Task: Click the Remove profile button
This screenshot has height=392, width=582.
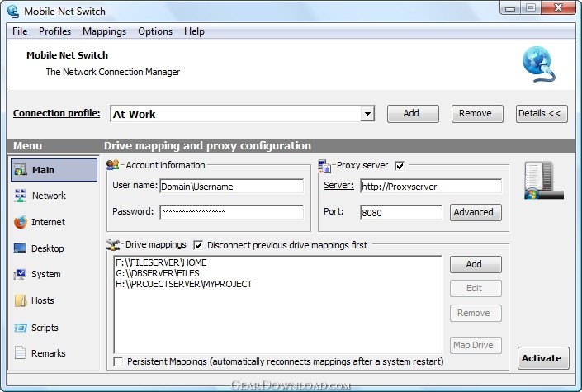Action: click(477, 114)
